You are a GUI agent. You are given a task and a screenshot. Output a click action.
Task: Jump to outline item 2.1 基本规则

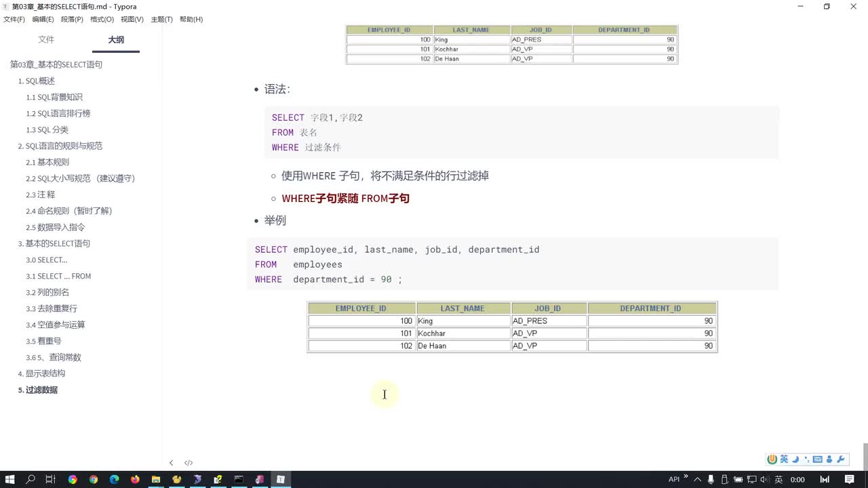47,162
